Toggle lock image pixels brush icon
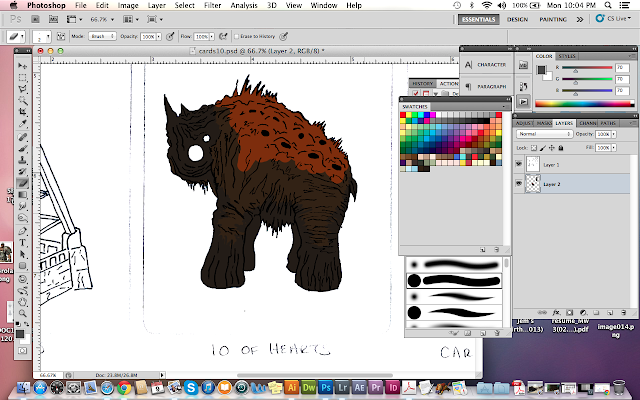The width and height of the screenshot is (640, 400). coord(542,148)
